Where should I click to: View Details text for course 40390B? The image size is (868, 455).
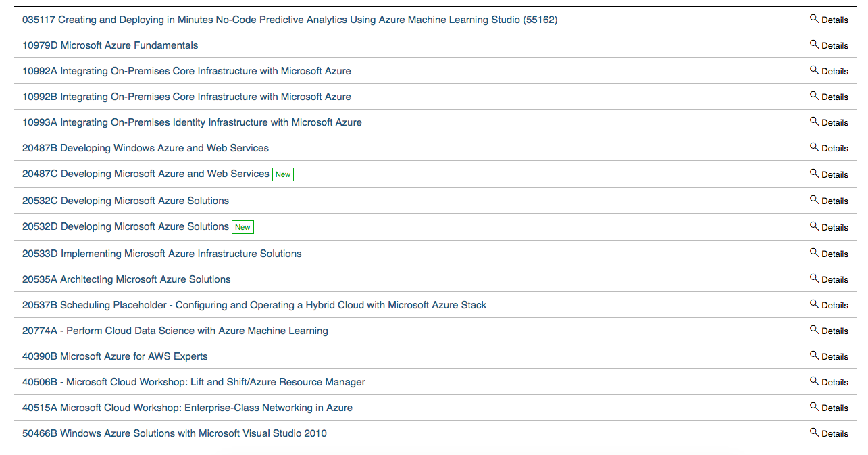(835, 357)
